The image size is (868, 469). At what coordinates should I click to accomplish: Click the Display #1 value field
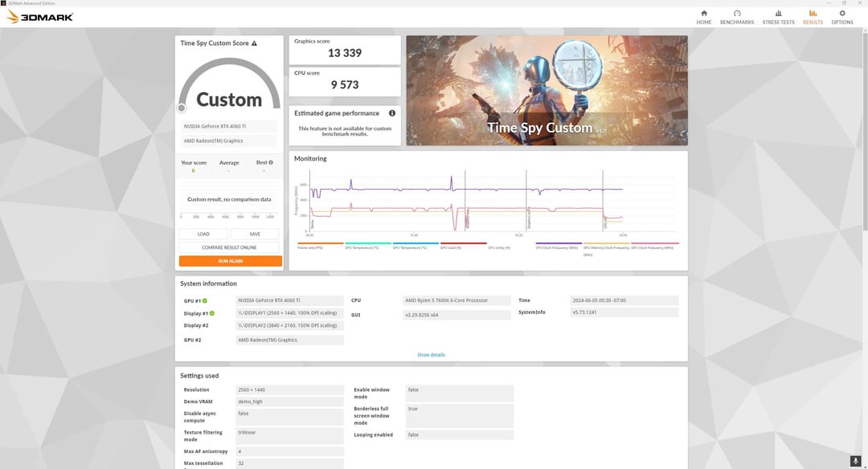(289, 313)
